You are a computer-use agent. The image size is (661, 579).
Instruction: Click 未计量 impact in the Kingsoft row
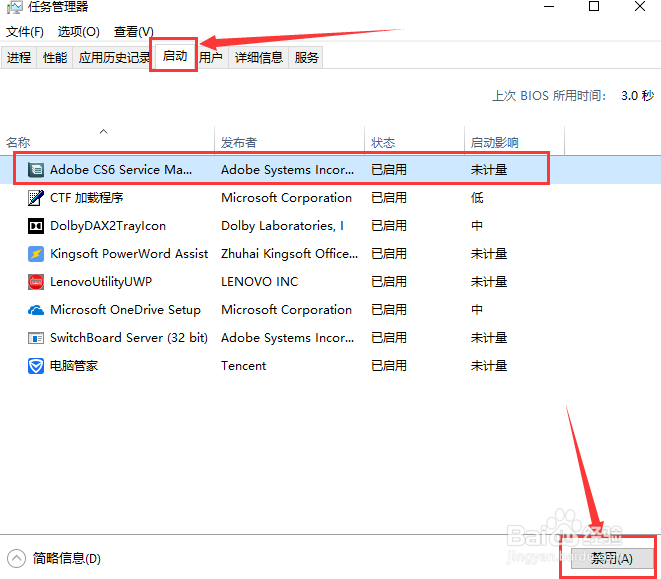pos(489,254)
